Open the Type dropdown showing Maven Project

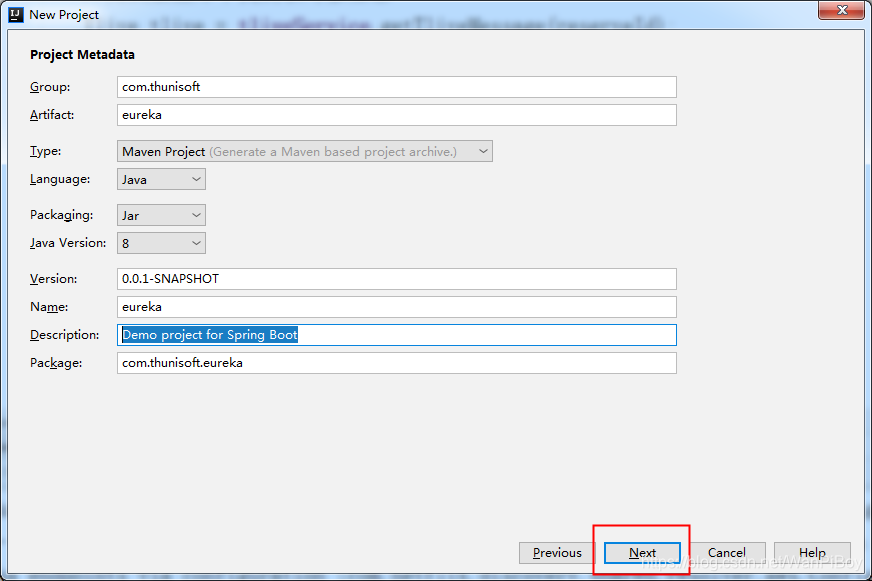(305, 151)
